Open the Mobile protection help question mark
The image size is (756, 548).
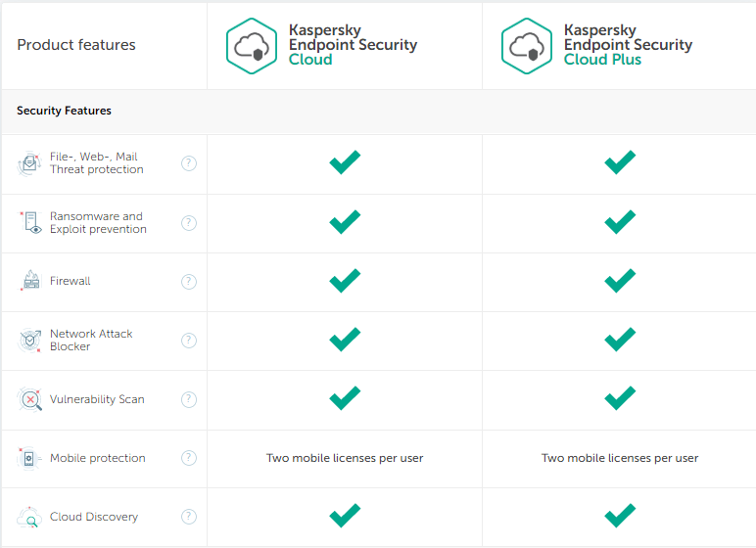coord(189,458)
